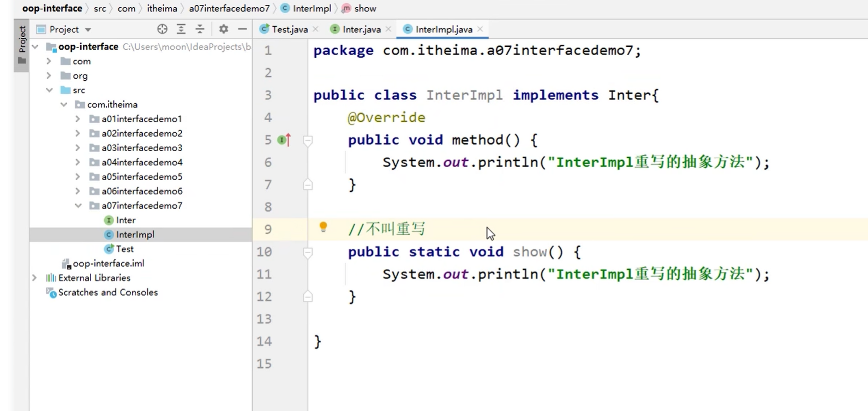Open the Project view dropdown

click(88, 29)
